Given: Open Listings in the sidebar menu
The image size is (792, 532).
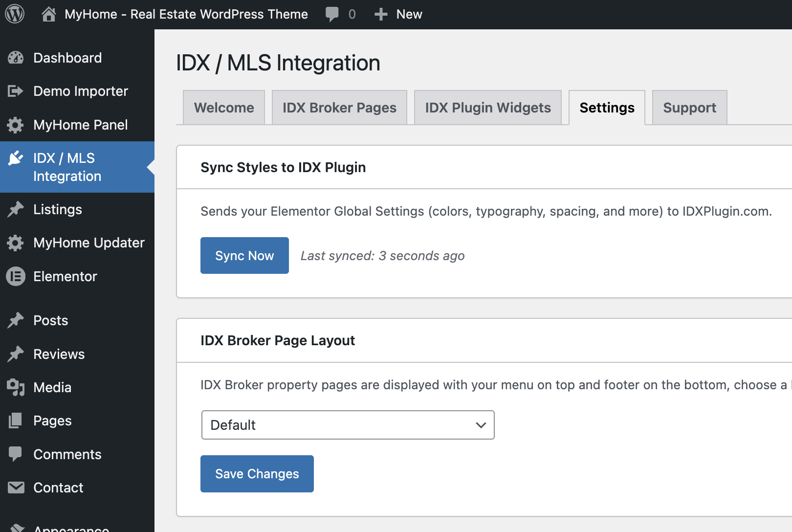Looking at the screenshot, I should [58, 209].
